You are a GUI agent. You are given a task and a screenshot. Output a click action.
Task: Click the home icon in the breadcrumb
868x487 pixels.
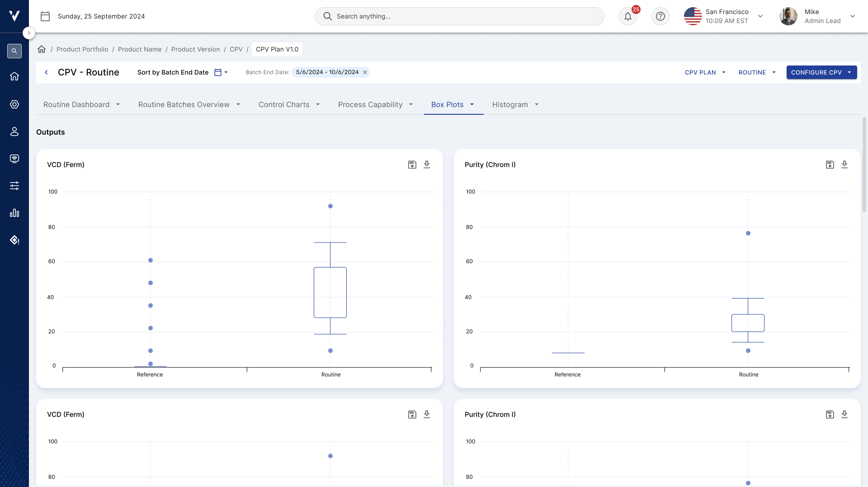[x=42, y=49]
